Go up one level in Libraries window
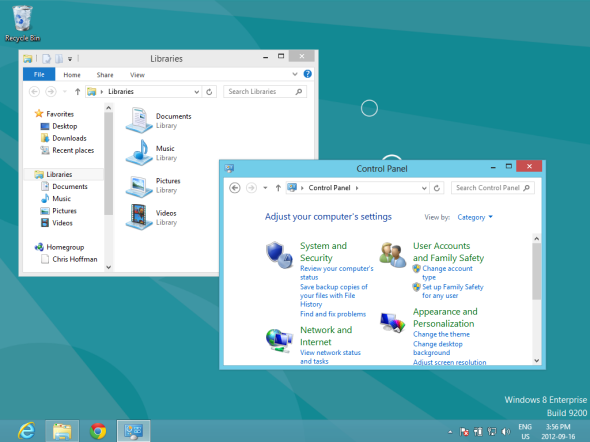 click(78, 91)
